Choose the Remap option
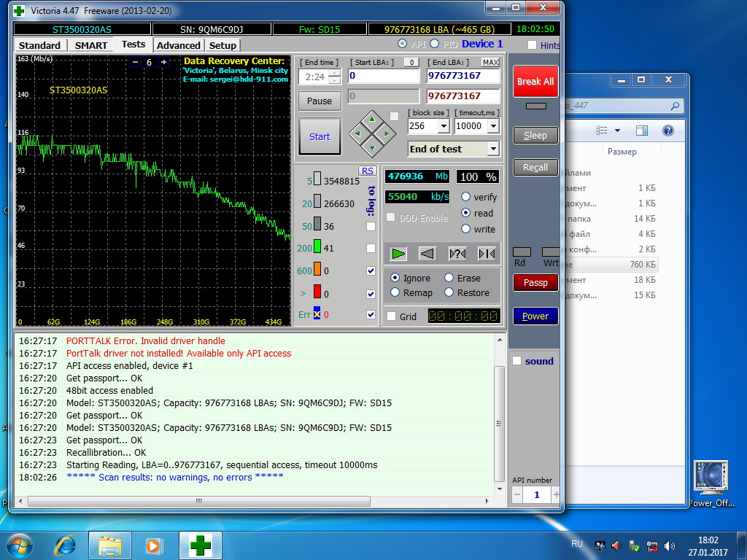 395,292
